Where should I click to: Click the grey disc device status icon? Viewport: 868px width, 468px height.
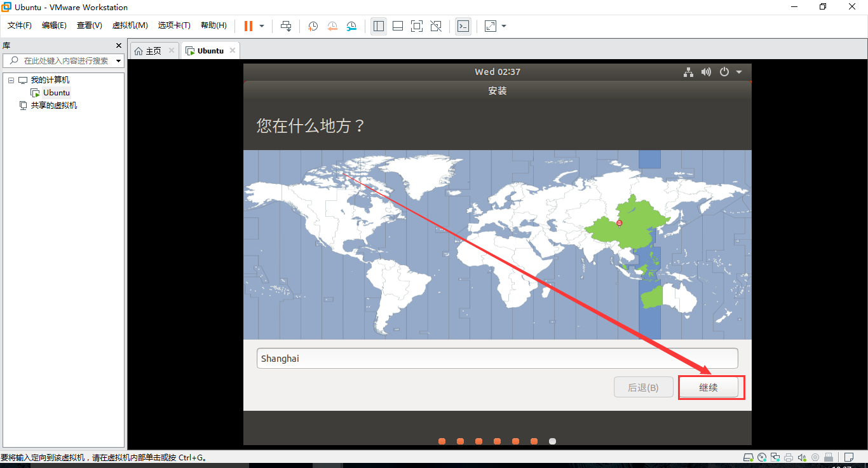(x=815, y=457)
